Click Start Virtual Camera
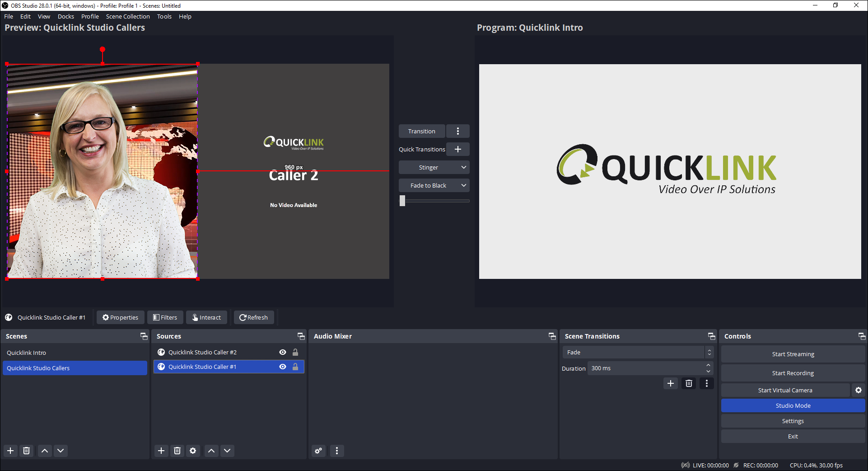Image resolution: width=868 pixels, height=471 pixels. pos(785,390)
